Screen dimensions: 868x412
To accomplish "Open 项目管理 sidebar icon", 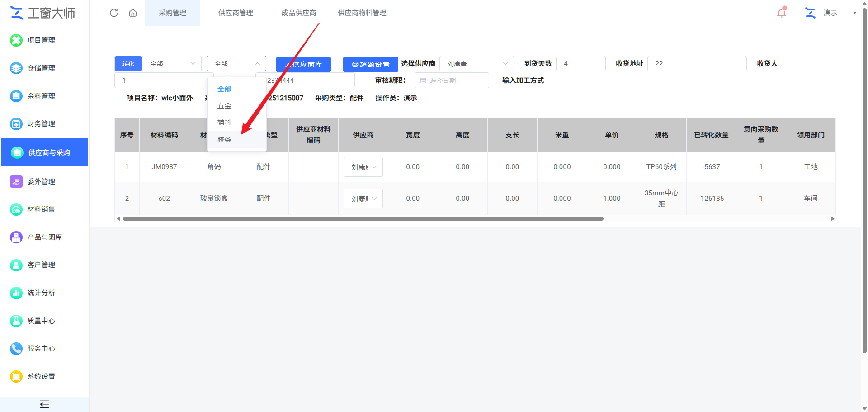I will [16, 40].
